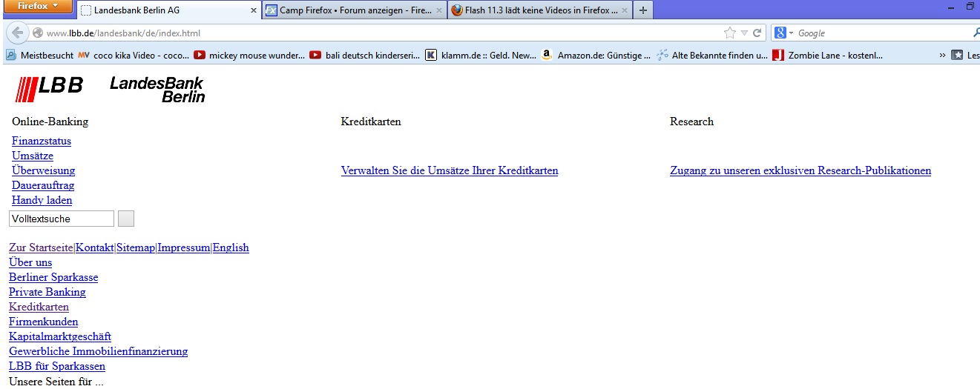
Task: Close the Flash 11.3 tab
Action: [x=625, y=10]
